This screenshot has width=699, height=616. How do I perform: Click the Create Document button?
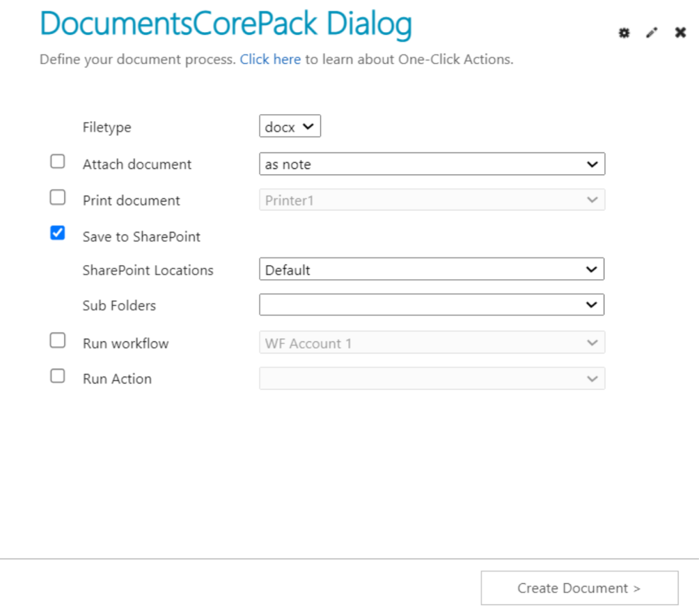tap(579, 588)
